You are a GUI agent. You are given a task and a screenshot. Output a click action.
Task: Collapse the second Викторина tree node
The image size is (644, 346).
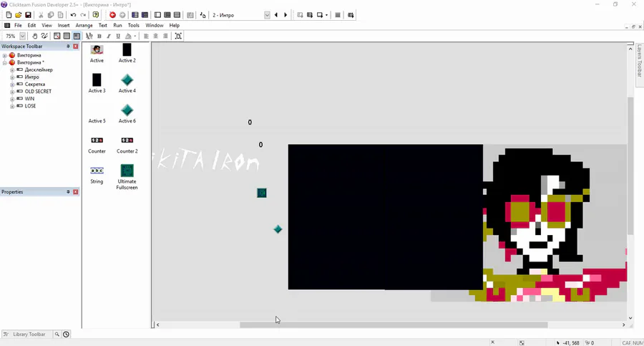[x=4, y=62]
